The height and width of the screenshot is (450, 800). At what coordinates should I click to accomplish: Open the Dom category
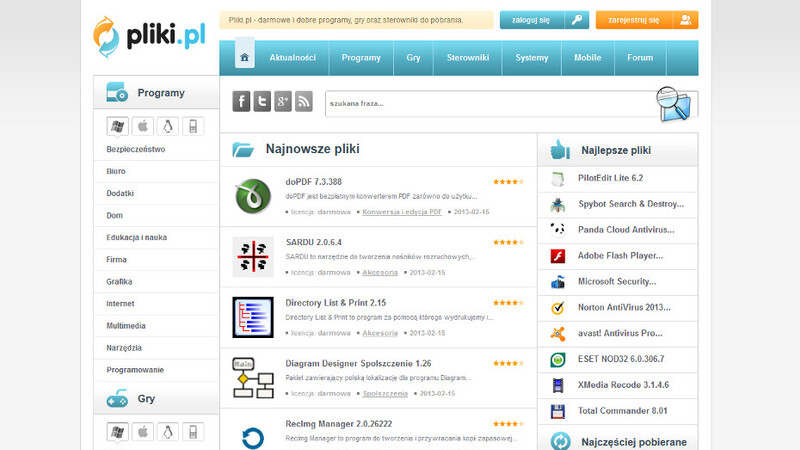tap(114, 215)
